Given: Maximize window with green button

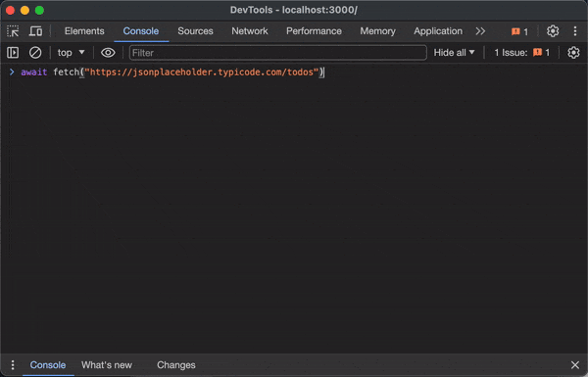Looking at the screenshot, I should 39,10.
